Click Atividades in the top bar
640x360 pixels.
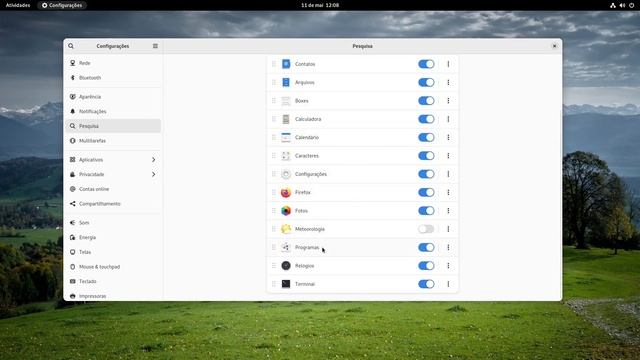coord(18,5)
